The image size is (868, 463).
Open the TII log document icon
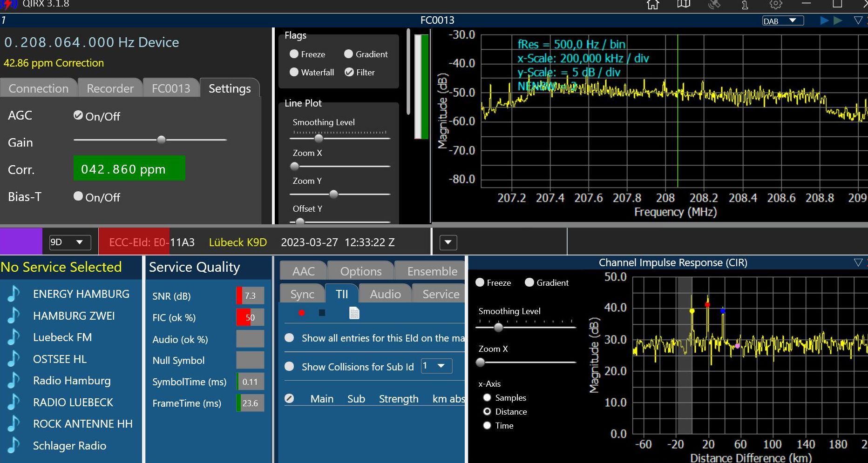(354, 313)
